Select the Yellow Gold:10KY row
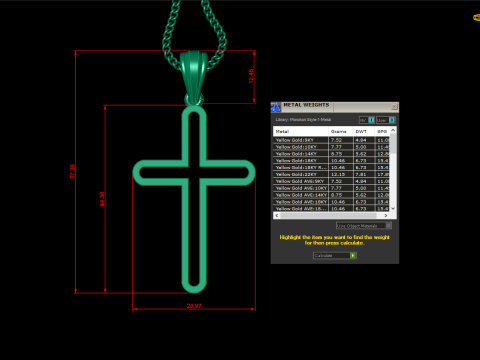Viewport: 480px width, 360px height. click(331, 147)
